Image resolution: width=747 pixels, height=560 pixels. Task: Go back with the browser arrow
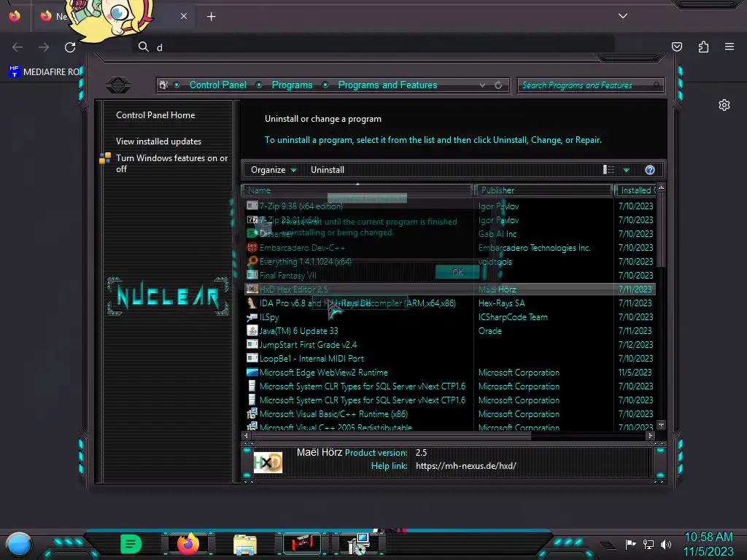click(18, 47)
